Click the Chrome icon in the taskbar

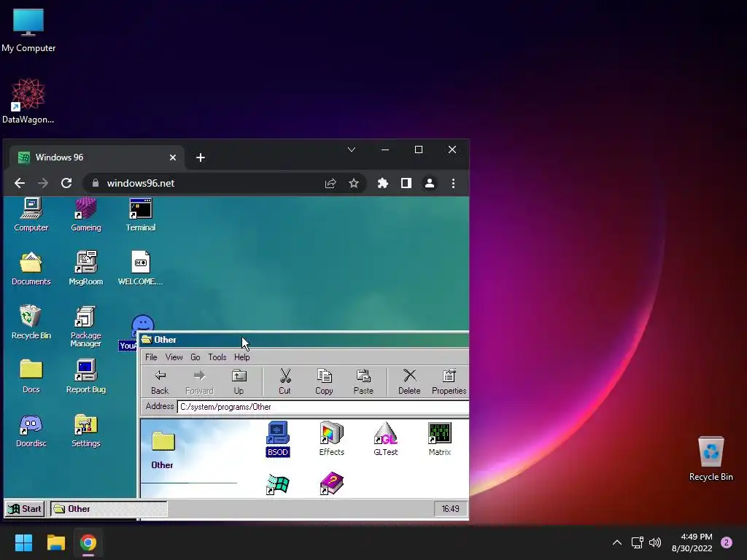pyautogui.click(x=88, y=542)
